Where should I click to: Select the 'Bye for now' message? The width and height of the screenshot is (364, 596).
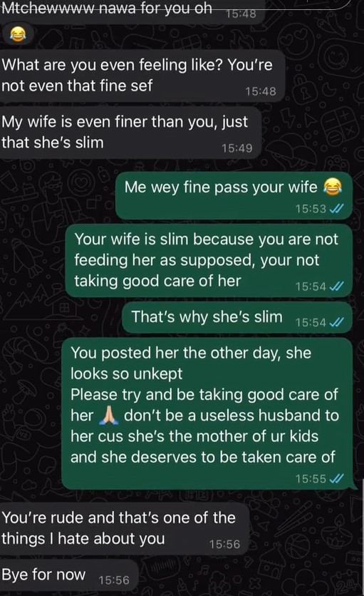point(68,575)
